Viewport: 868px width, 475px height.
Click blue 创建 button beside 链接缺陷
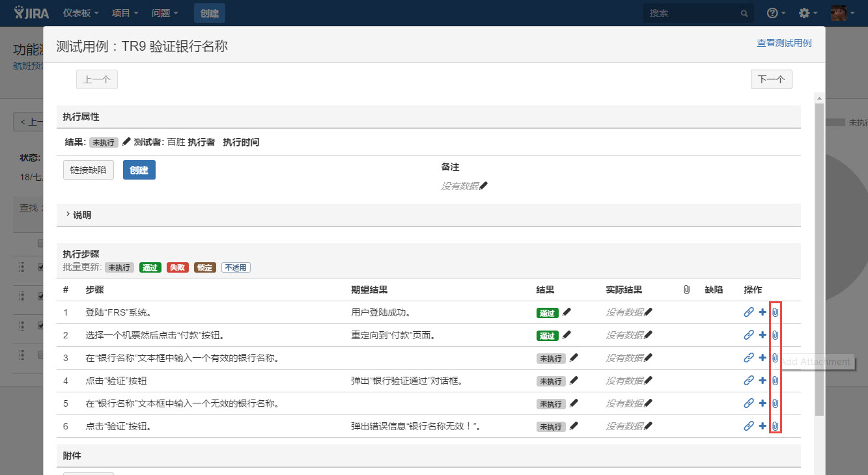[x=139, y=170]
